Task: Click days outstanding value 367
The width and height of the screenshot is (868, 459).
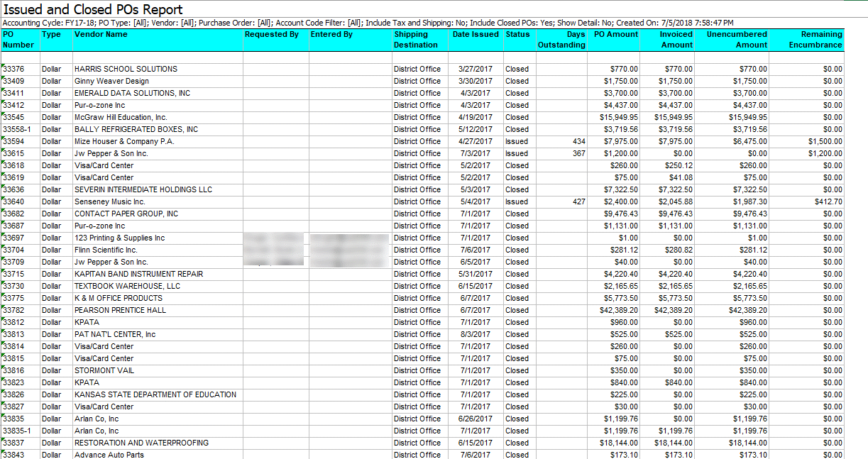Action: point(578,154)
